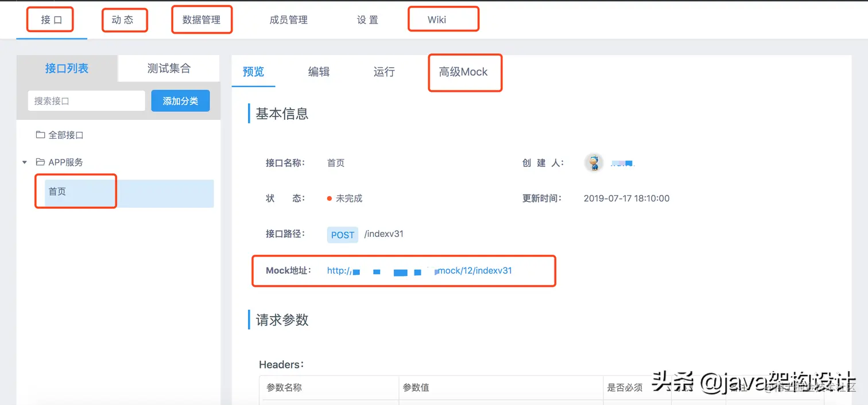
Task: Select the 首页 interface in the tree
Action: [57, 191]
